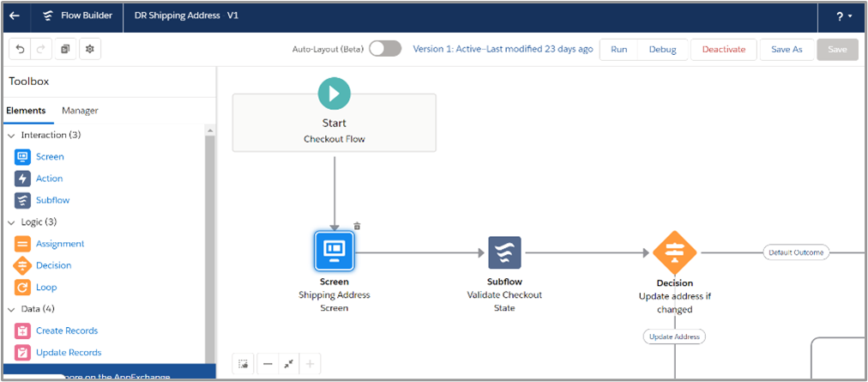Click Version 1 Active status link
The height and width of the screenshot is (382, 868).
click(x=503, y=49)
